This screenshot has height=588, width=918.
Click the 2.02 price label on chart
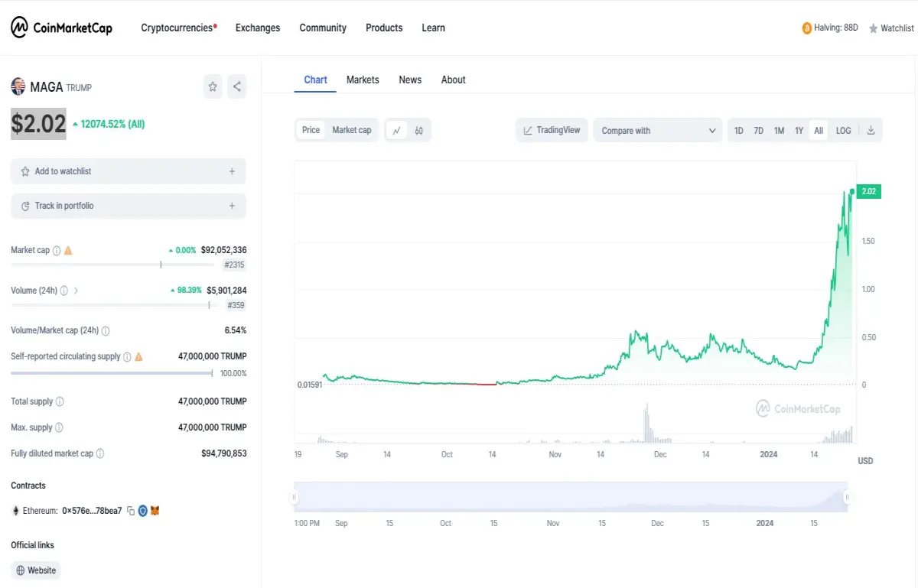869,191
